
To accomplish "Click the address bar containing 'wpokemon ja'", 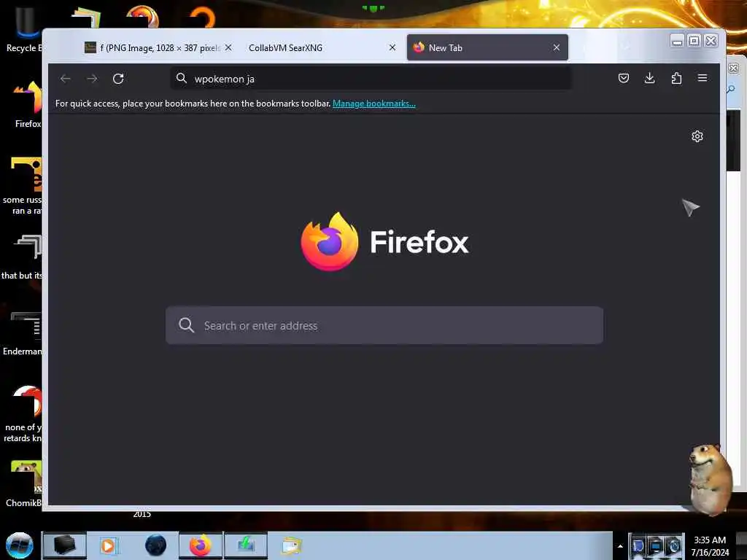I will (371, 79).
